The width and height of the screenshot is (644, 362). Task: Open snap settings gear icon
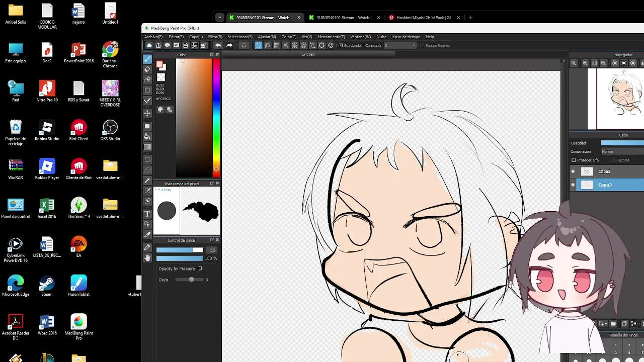tap(331, 45)
